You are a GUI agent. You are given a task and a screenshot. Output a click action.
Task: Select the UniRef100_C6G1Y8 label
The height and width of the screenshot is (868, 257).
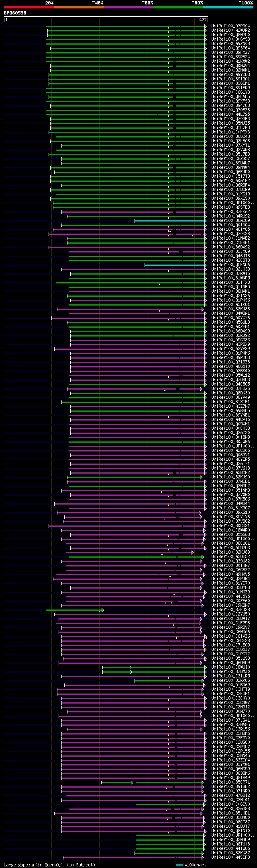tap(230, 92)
